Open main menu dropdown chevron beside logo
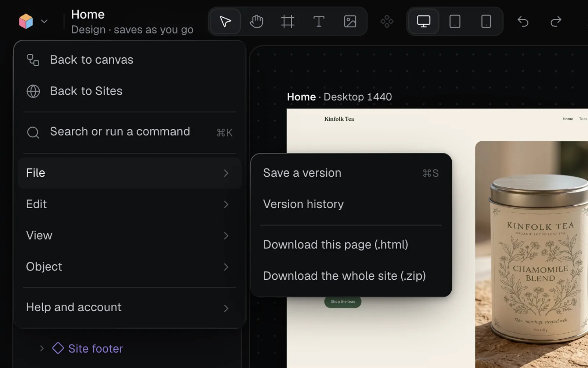The width and height of the screenshot is (588, 368). (44, 21)
